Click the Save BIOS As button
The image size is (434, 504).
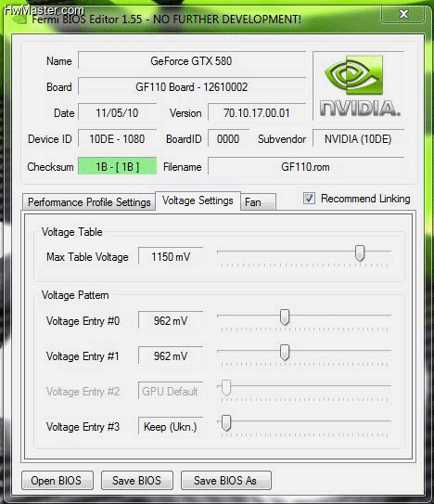pos(226,481)
